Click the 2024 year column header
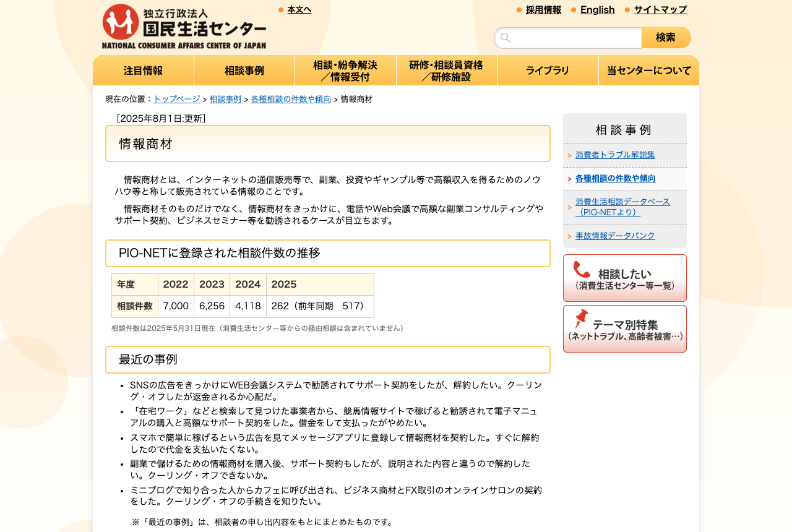Image resolution: width=792 pixels, height=532 pixels. [x=248, y=285]
